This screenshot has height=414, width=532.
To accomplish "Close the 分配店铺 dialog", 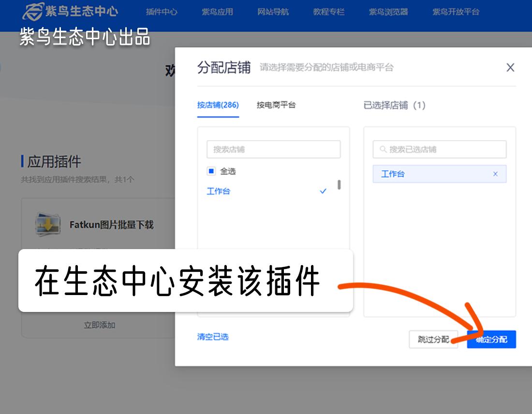I will coord(510,68).
